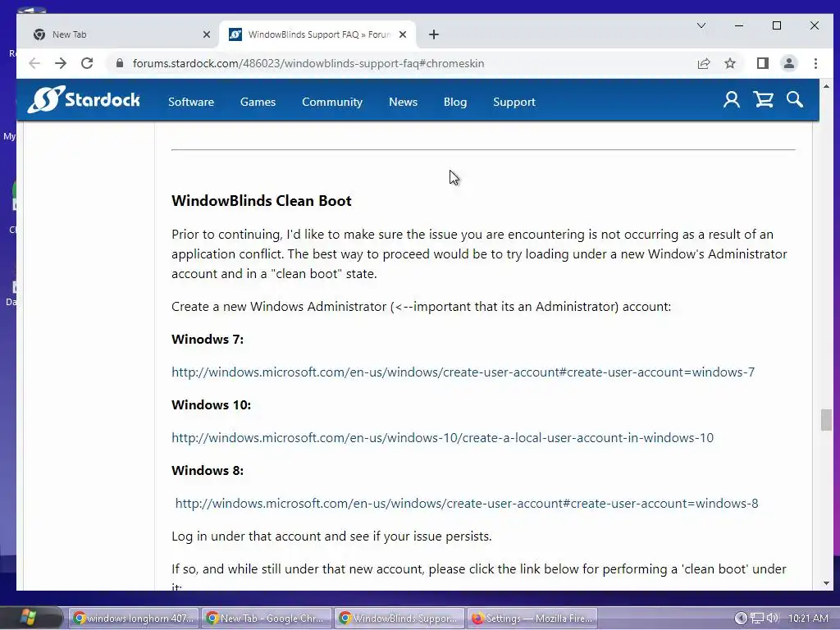Click the 'Windows 8:' bold label
The image size is (840, 630).
(x=208, y=470)
